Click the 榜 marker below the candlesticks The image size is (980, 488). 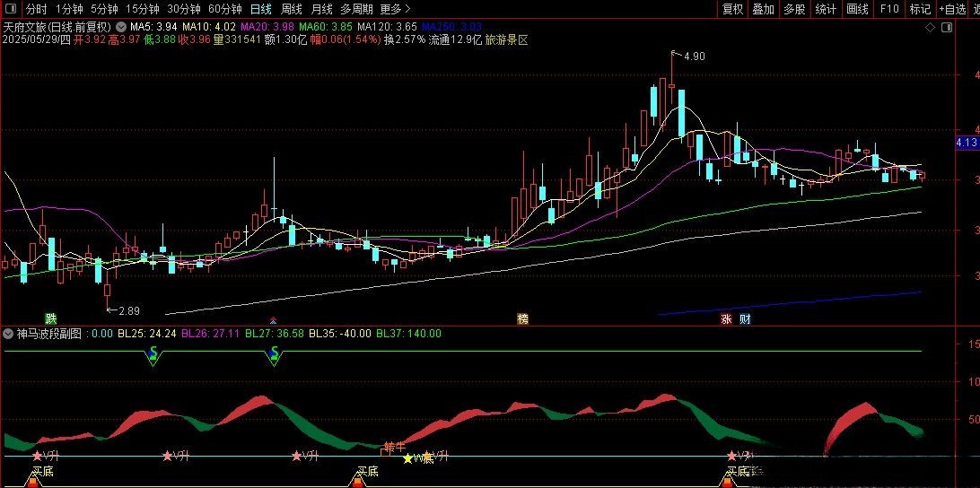click(522, 319)
